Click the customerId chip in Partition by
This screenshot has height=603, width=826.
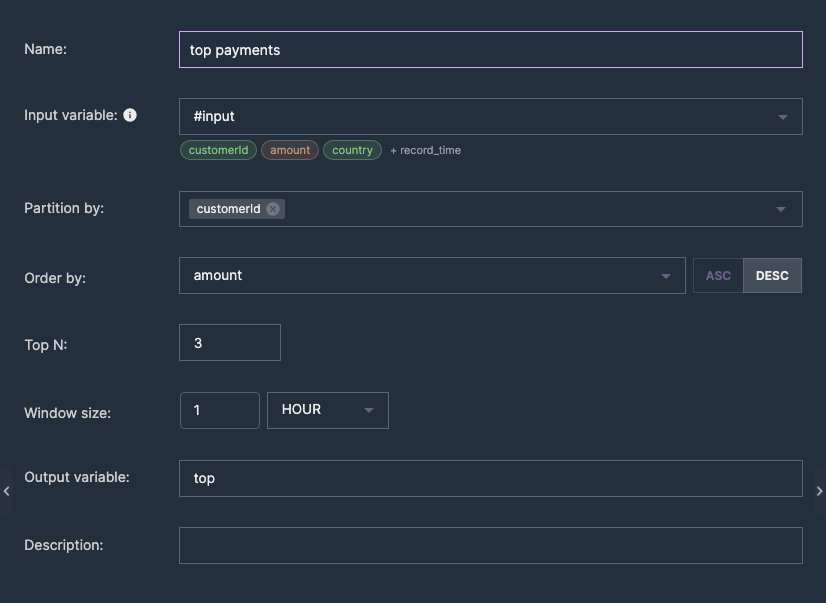tap(228, 209)
